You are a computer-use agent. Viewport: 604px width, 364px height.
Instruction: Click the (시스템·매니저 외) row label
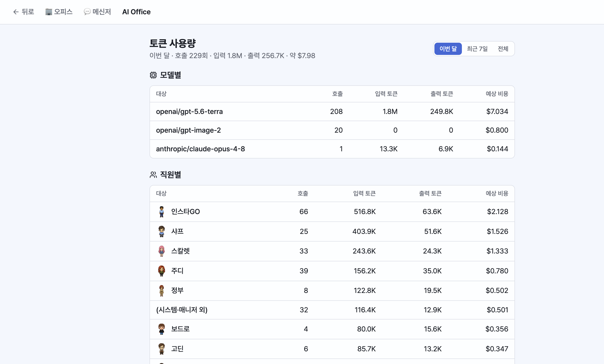pos(182,310)
